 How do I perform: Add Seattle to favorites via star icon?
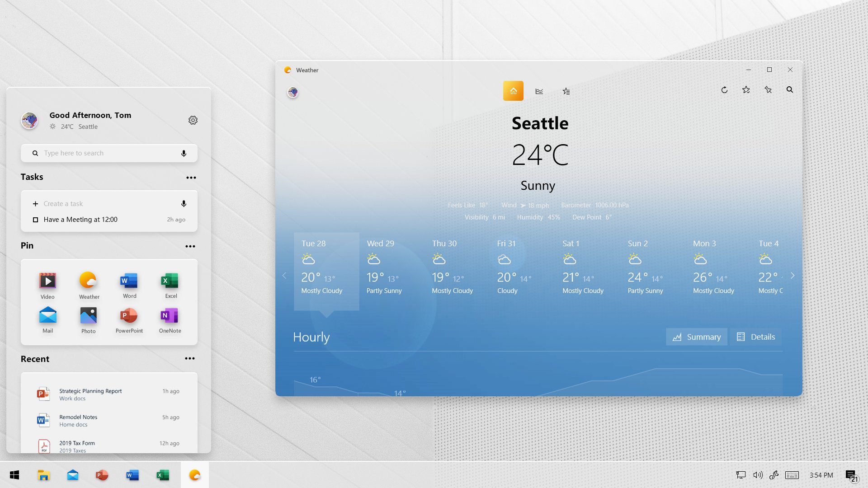point(746,90)
